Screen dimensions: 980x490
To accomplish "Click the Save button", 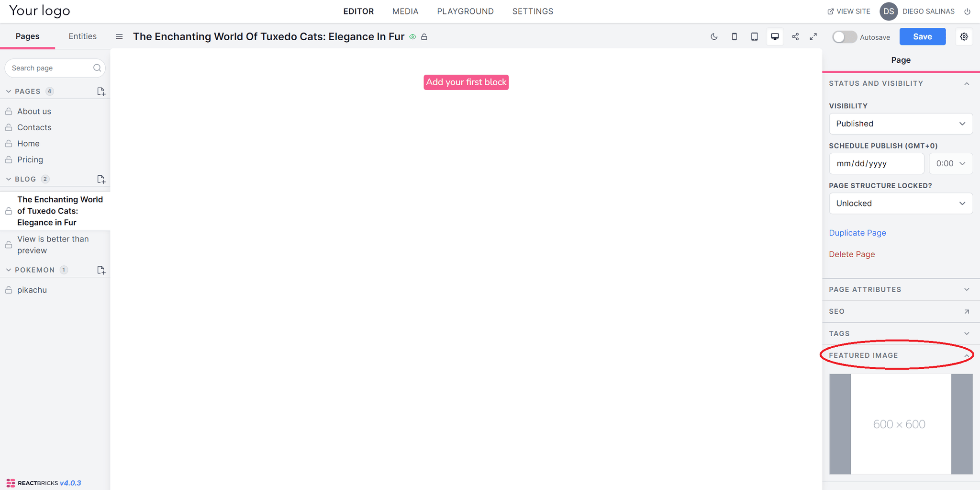I will [922, 37].
